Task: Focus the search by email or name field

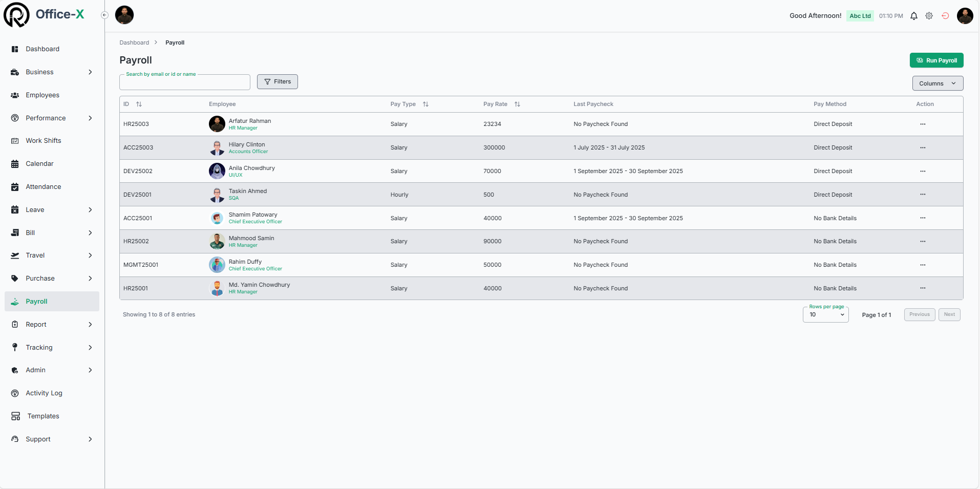Action: 184,82
